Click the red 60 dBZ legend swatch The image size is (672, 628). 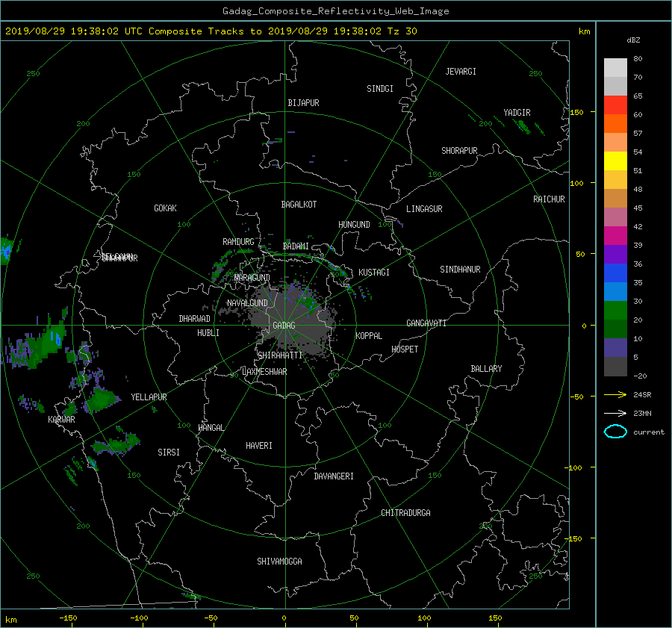tap(615, 105)
